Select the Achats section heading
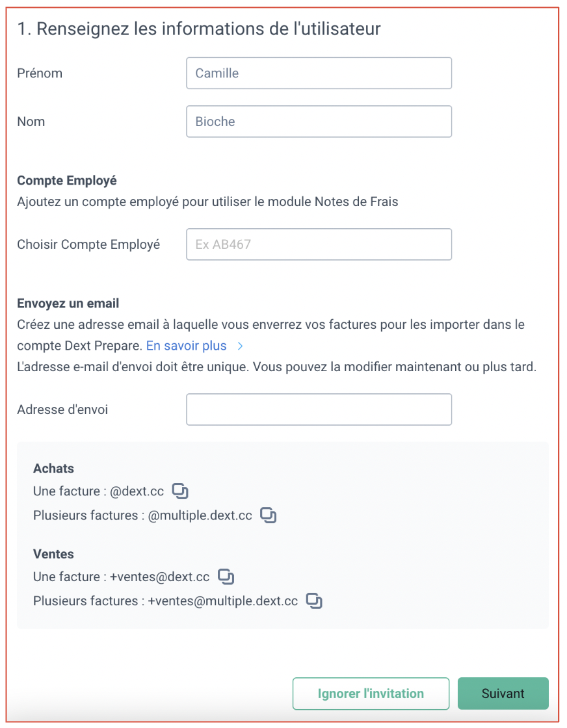This screenshot has height=728, width=567. pos(53,468)
